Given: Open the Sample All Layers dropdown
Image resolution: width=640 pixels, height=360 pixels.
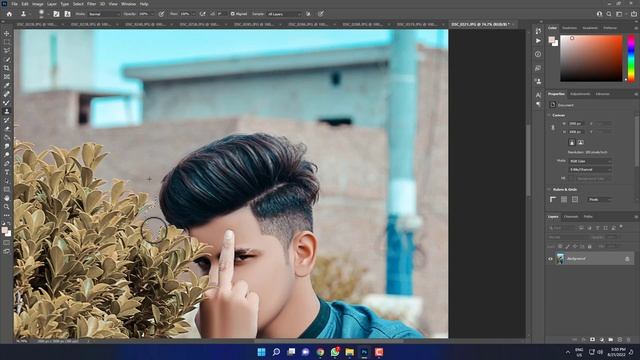Looking at the screenshot, I should point(284,14).
